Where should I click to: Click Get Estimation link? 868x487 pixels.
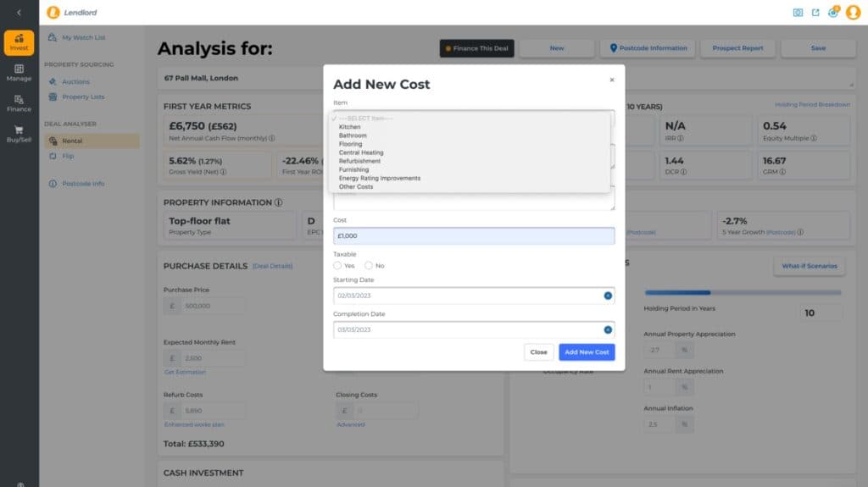pyautogui.click(x=185, y=373)
